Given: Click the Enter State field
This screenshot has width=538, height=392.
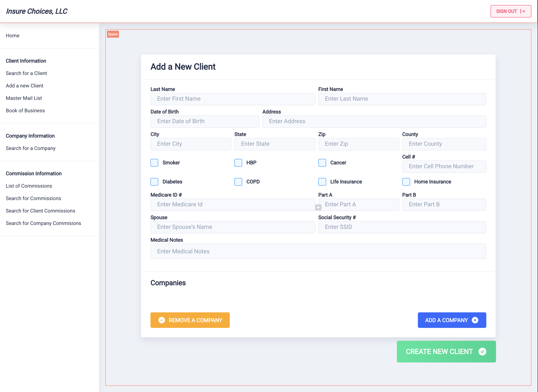Looking at the screenshot, I should pos(275,144).
